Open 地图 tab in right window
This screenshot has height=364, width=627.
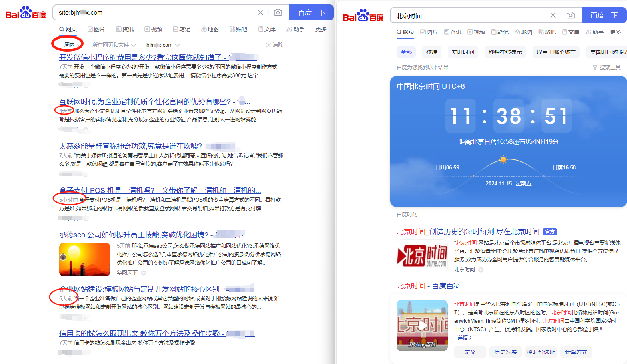click(523, 32)
